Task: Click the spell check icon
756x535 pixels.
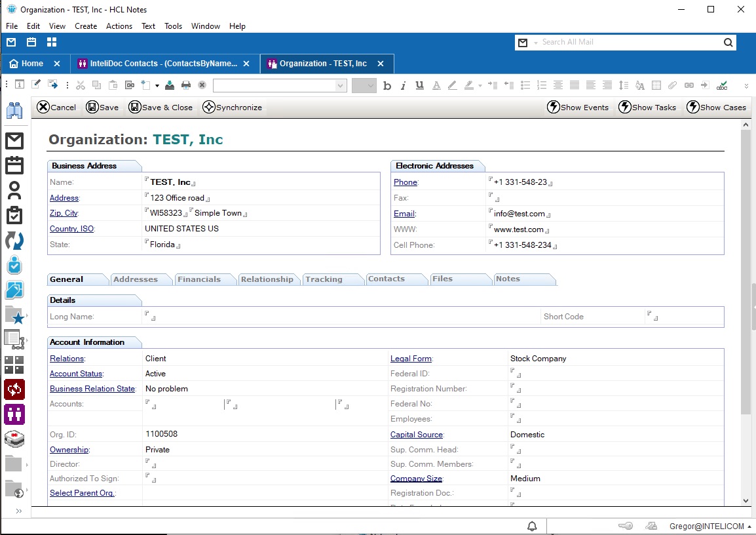Action: (x=722, y=85)
